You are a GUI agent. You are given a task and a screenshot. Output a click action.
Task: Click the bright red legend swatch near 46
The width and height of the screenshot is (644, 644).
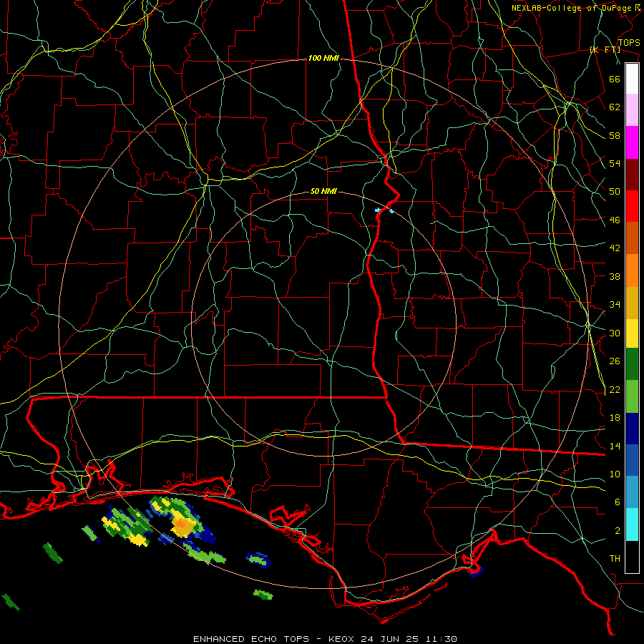(632, 206)
